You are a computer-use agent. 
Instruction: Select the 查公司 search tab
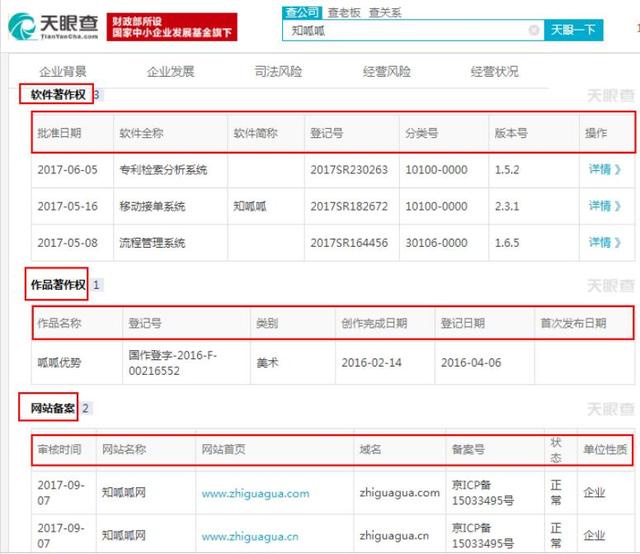click(302, 13)
